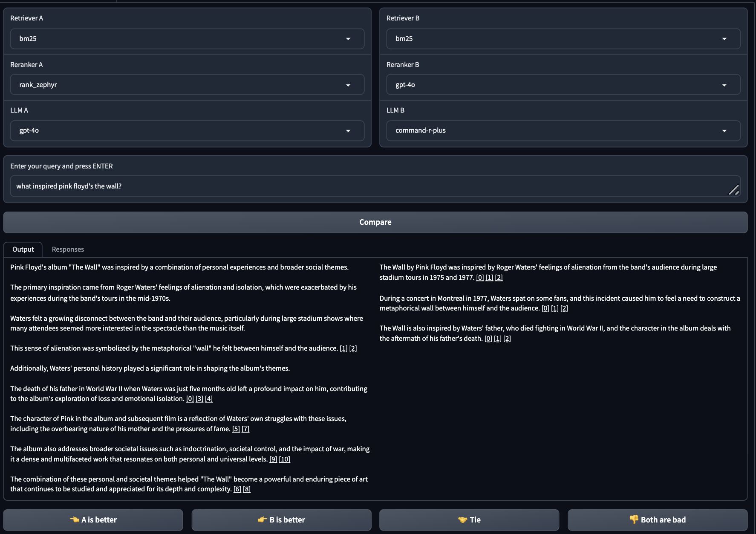The height and width of the screenshot is (534, 756).
Task: Choose the Tie vote button
Action: [x=469, y=520]
